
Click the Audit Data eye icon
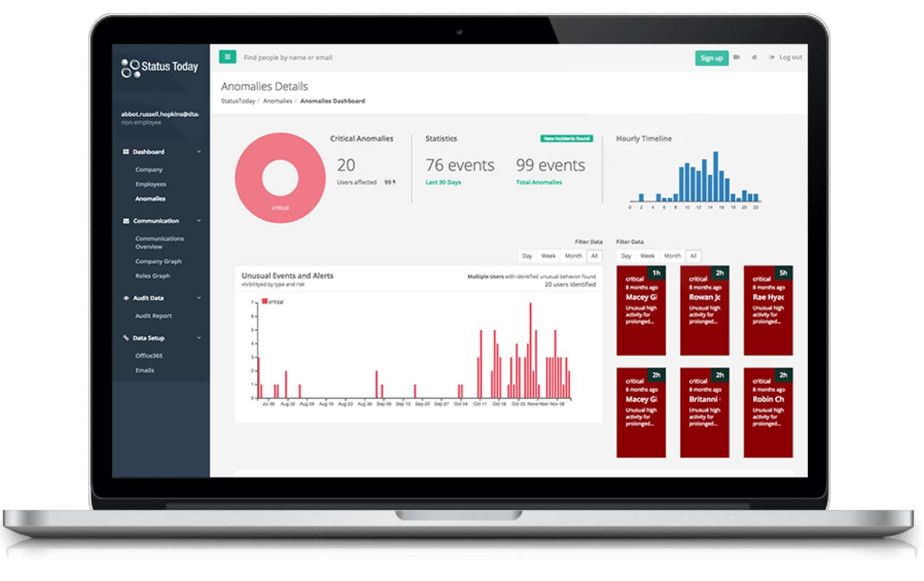[126, 298]
